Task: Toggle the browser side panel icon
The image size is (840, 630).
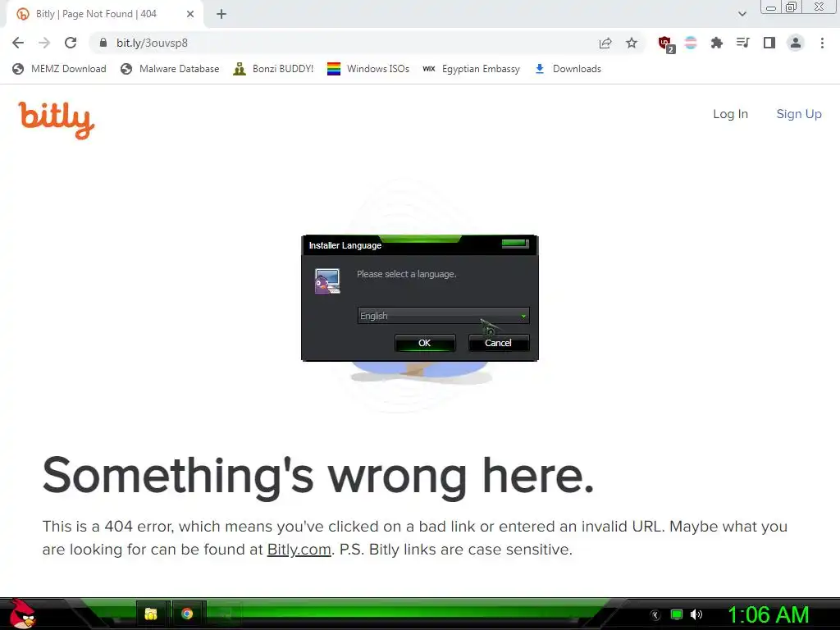Action: (769, 43)
